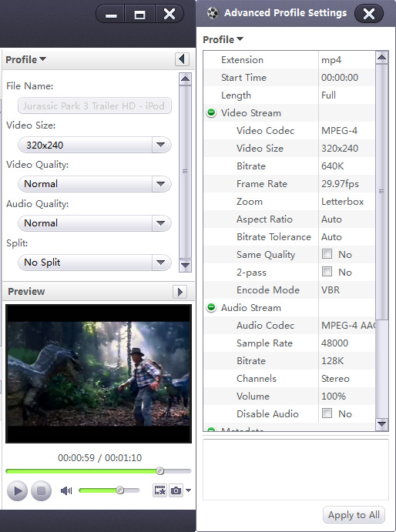Click the preview video thumbnail

[99, 373]
